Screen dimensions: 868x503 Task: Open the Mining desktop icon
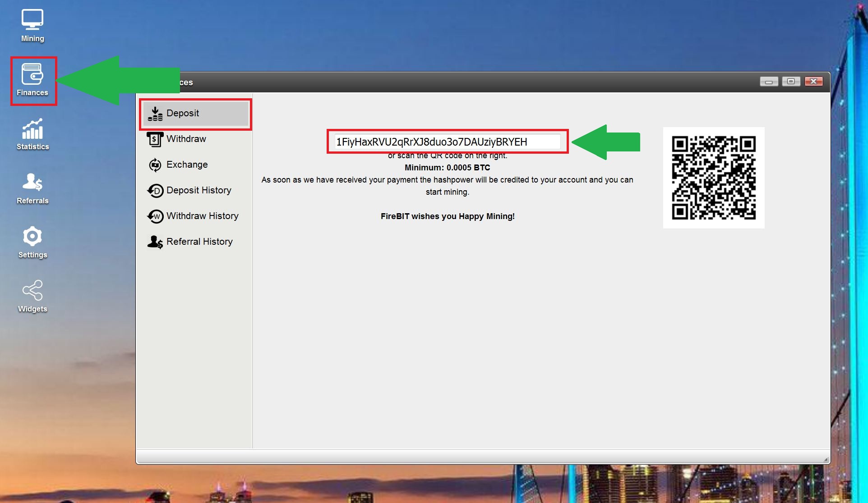pyautogui.click(x=32, y=26)
